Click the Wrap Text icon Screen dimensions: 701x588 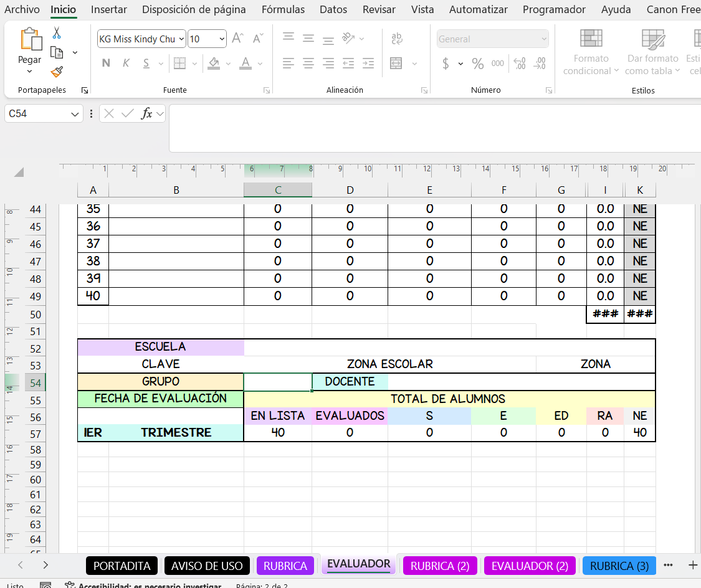[397, 39]
